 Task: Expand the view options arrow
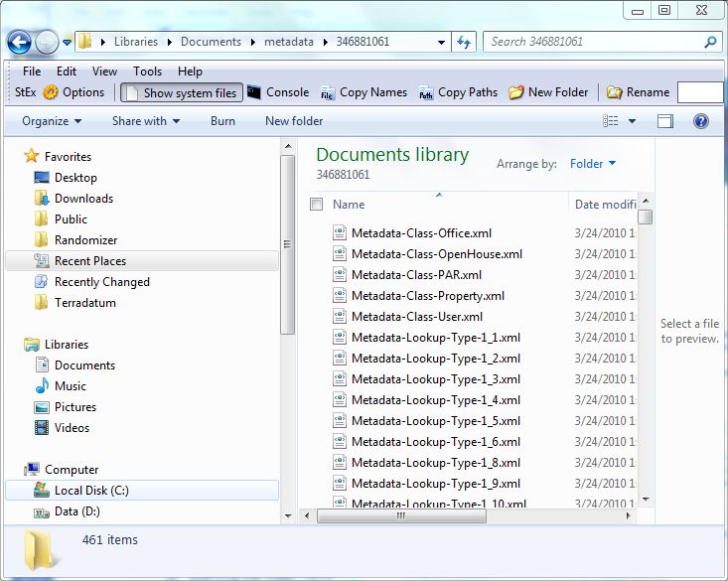tap(632, 121)
